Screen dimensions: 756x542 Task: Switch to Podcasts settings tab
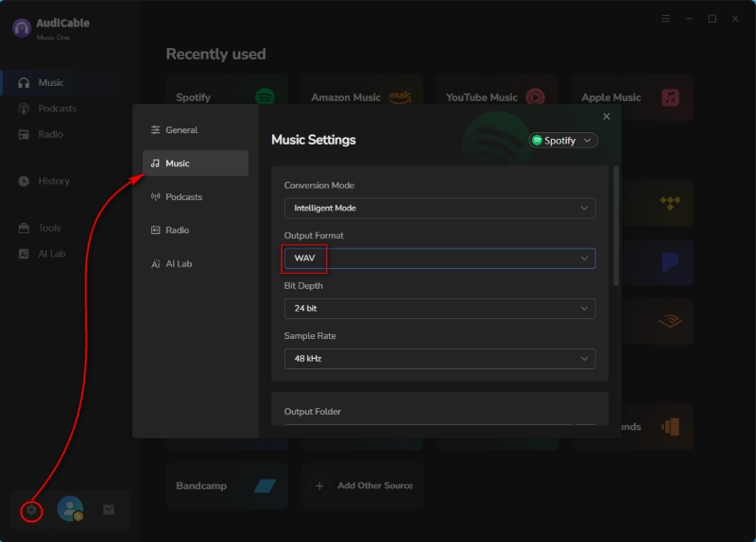(x=196, y=197)
